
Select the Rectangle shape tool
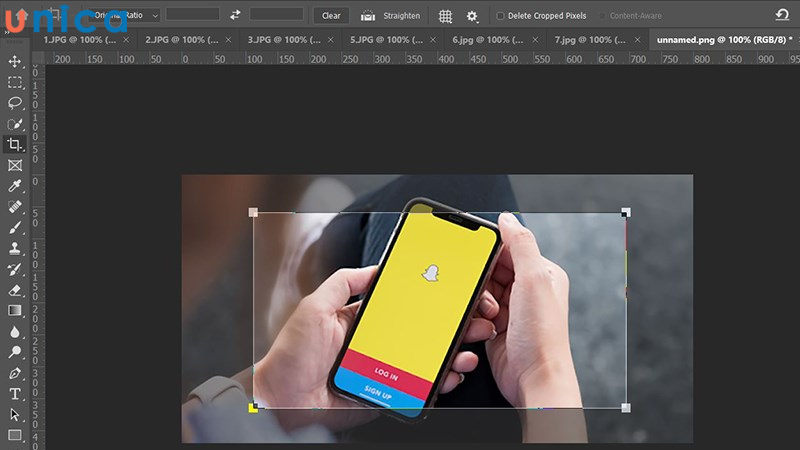click(x=14, y=435)
